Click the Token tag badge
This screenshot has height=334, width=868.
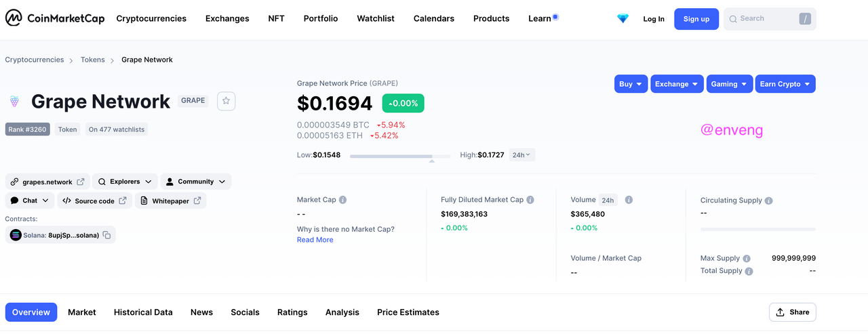click(x=68, y=129)
